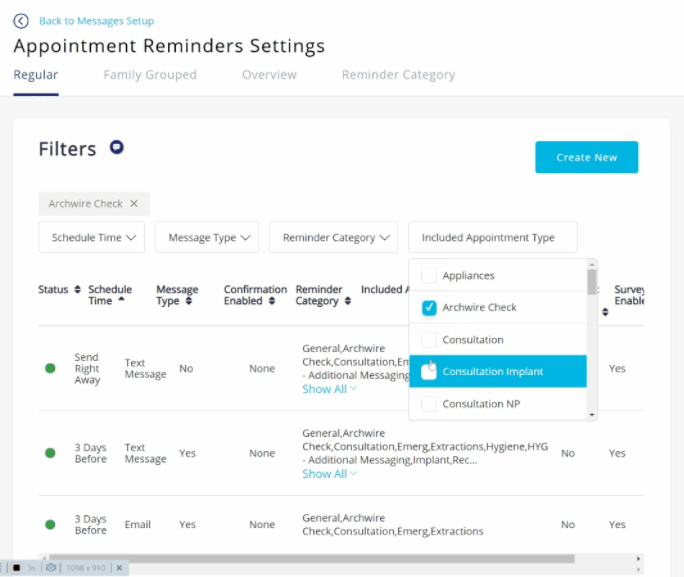Viewport: 684px width, 577px height.
Task: Sort by Status column arrows
Action: 77,289
